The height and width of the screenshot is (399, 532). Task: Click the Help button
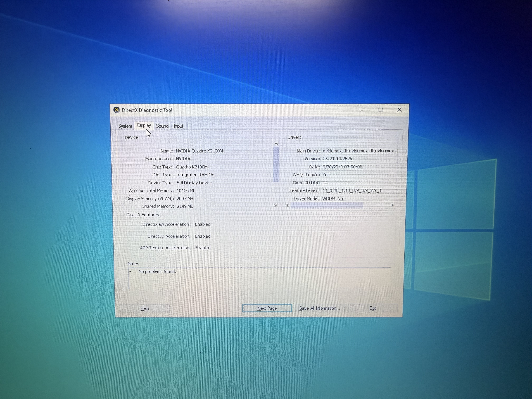[145, 308]
